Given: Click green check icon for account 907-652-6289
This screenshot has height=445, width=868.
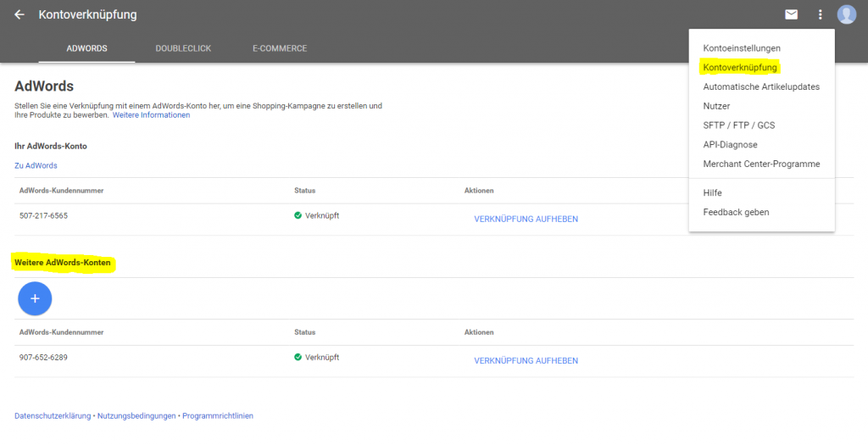Looking at the screenshot, I should (298, 357).
